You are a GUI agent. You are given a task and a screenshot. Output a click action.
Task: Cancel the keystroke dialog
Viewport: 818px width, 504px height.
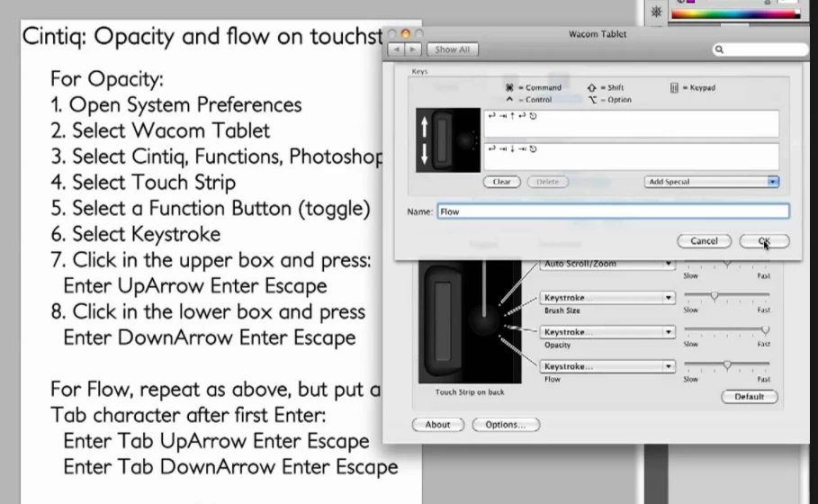[x=704, y=241]
